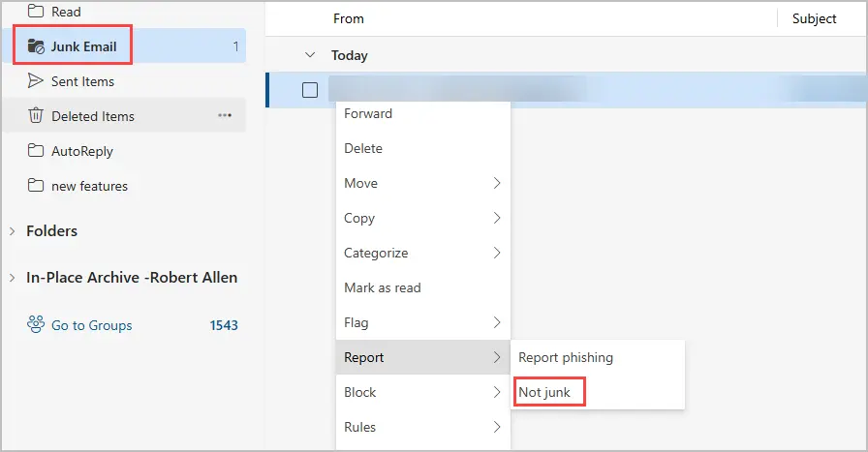Click the Deleted Items trash icon
Viewport: 868px width, 452px height.
36,116
